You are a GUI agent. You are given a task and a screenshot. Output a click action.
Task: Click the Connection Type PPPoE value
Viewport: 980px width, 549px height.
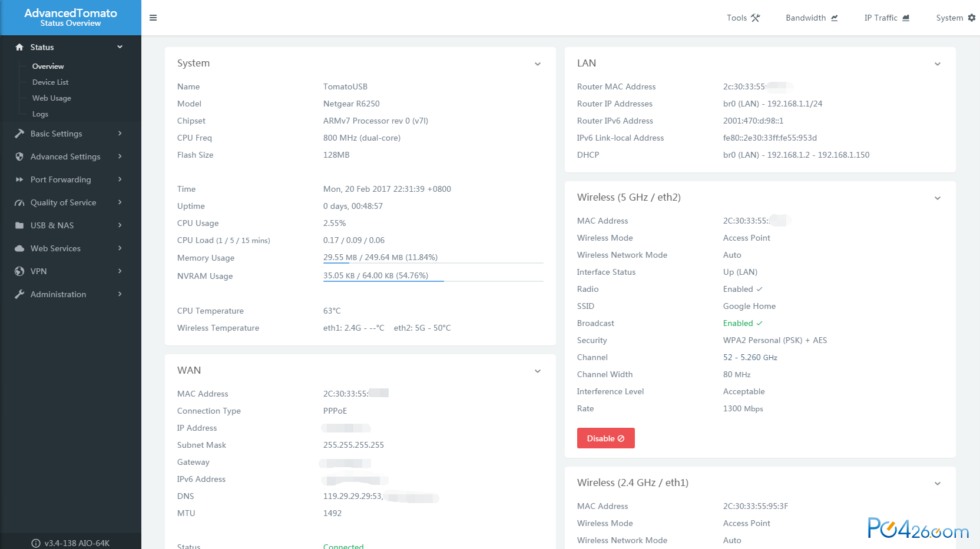pos(335,411)
